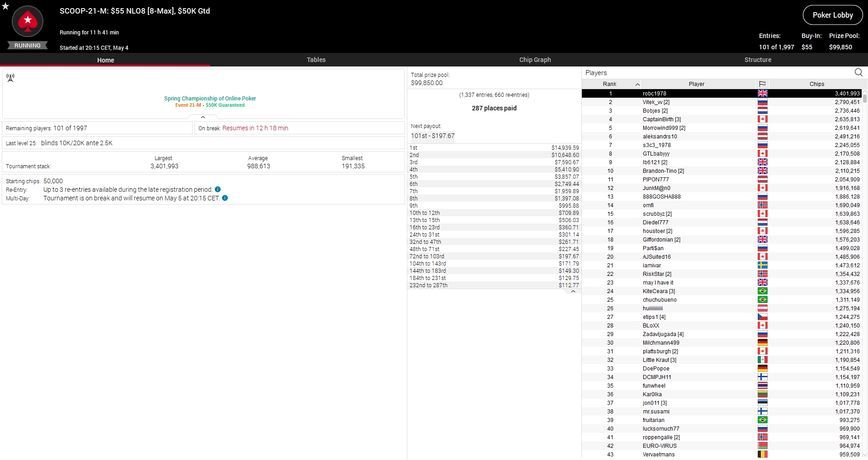
Task: Click the broadcast antenna icon in info panel
Action: pos(10,78)
